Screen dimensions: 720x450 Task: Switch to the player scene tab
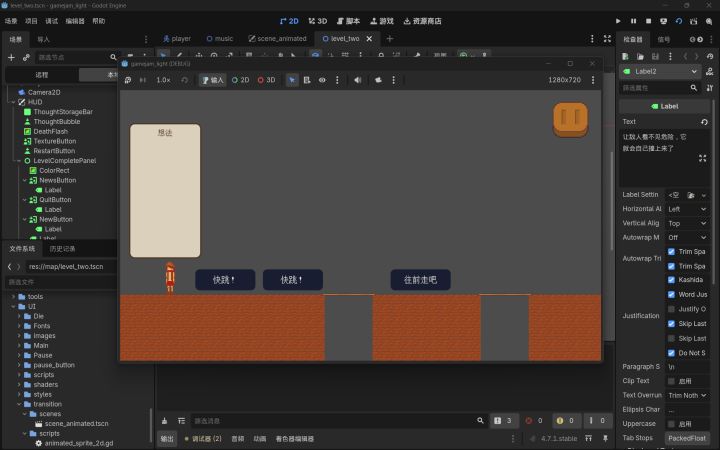(x=177, y=39)
